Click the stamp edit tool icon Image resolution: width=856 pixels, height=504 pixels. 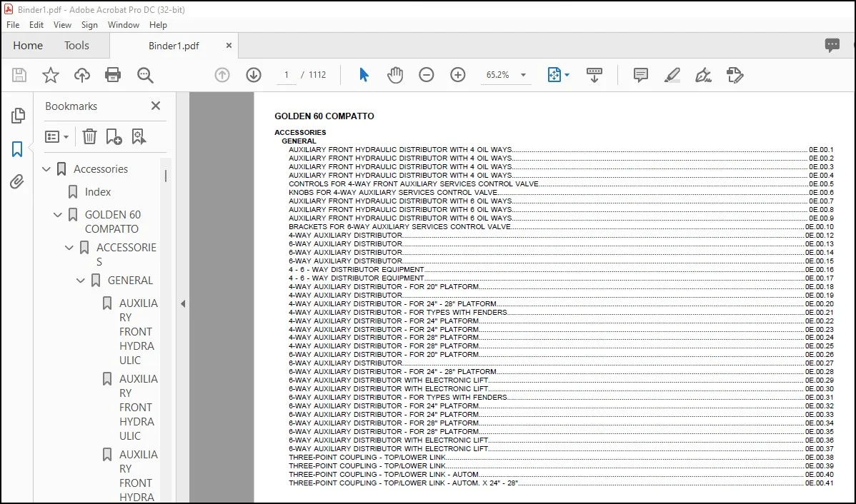click(735, 75)
